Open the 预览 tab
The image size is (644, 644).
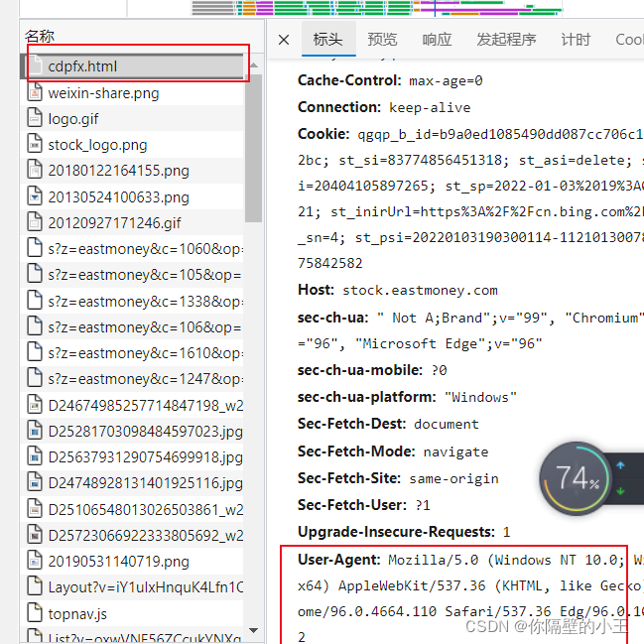point(382,40)
